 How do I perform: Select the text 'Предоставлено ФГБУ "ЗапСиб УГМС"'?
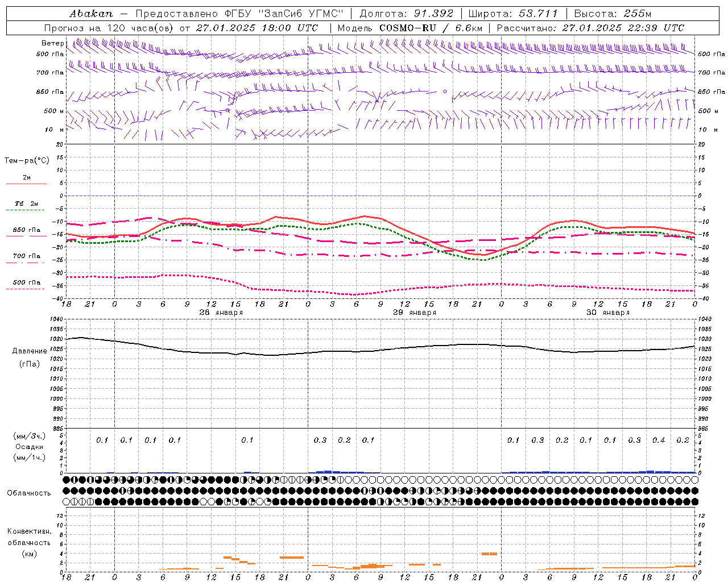[x=239, y=14]
